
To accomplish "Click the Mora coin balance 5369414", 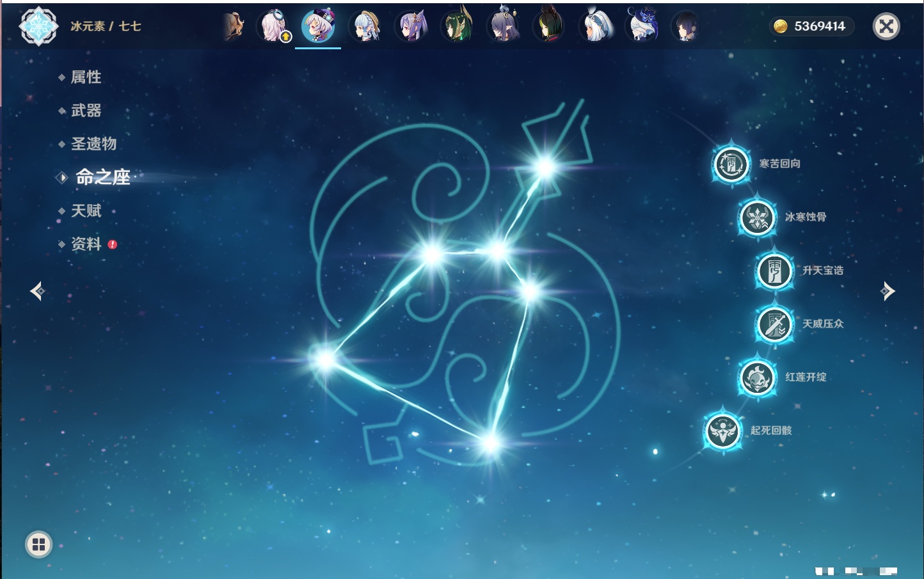I will pos(811,26).
